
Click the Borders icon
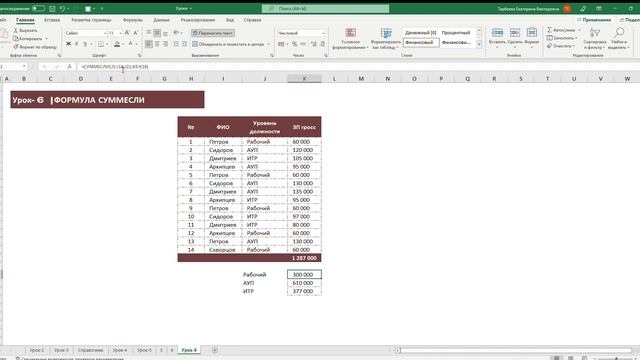(101, 44)
